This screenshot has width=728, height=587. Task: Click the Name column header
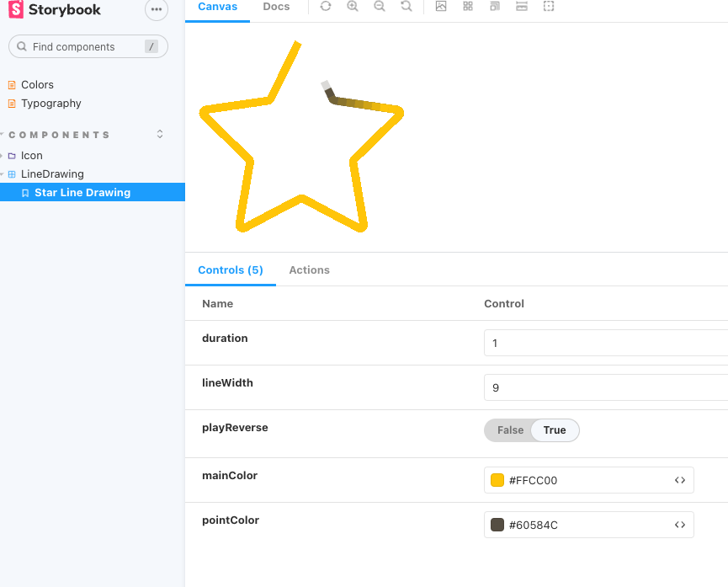tap(218, 303)
